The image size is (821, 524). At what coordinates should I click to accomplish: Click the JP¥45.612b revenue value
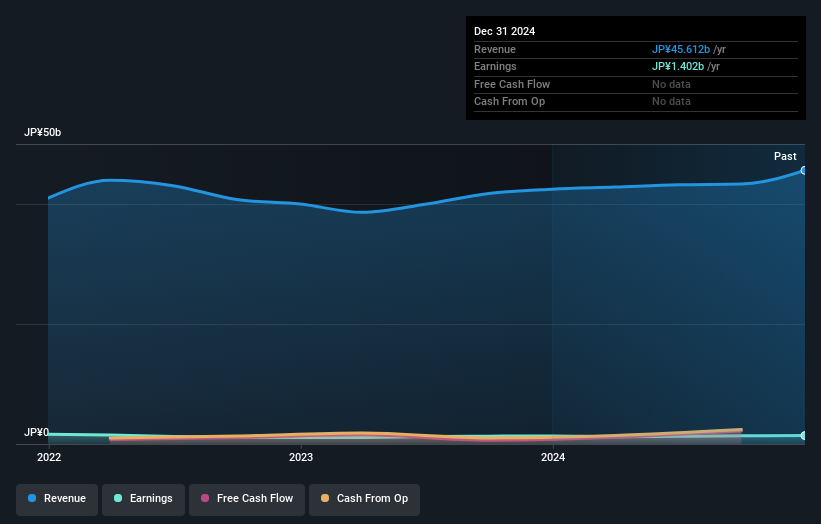pos(681,49)
